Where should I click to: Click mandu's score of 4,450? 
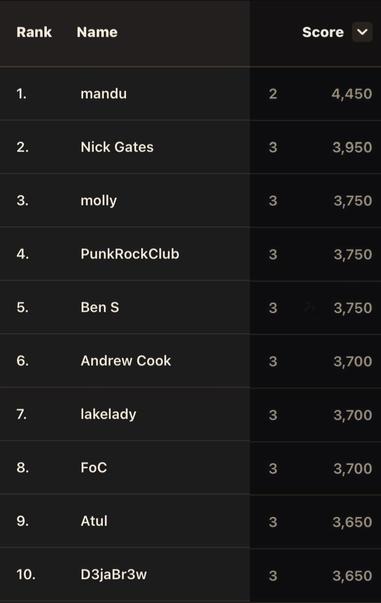point(352,94)
